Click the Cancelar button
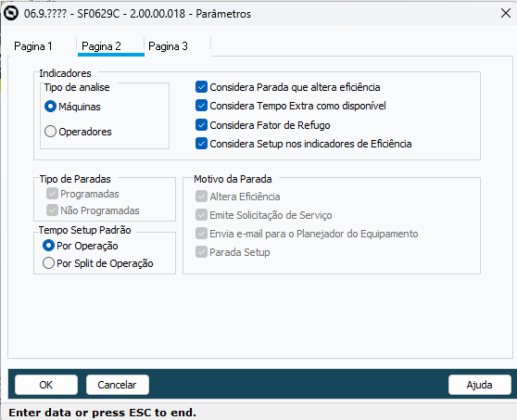 118,385
